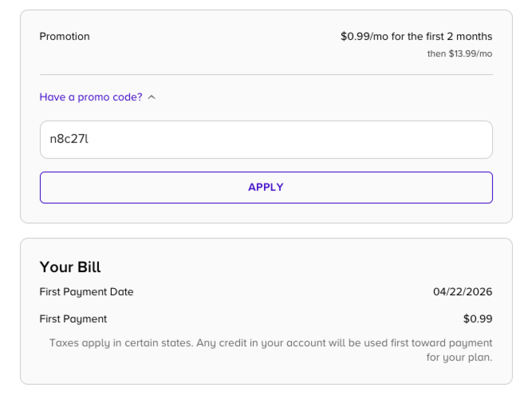Image resolution: width=532 pixels, height=394 pixels.
Task: Click the "Promotion" label
Action: (x=64, y=36)
